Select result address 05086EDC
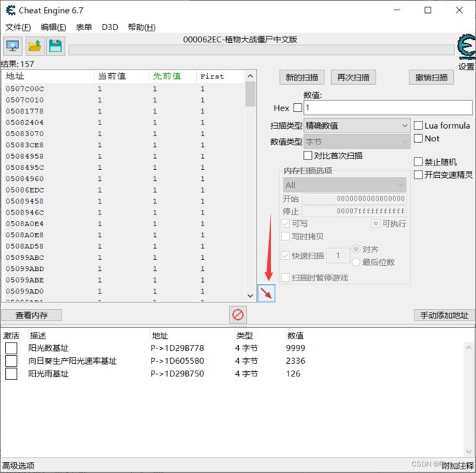The width and height of the screenshot is (476, 473). [x=25, y=190]
